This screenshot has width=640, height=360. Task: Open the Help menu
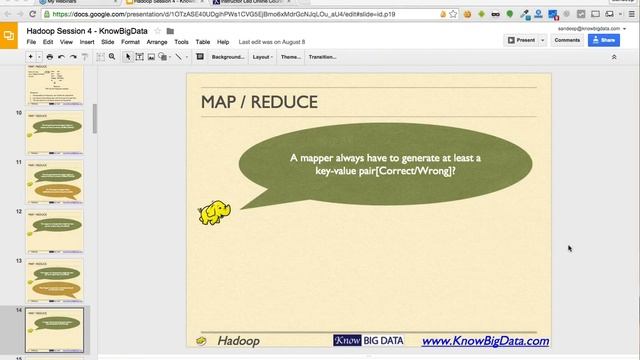(x=223, y=42)
